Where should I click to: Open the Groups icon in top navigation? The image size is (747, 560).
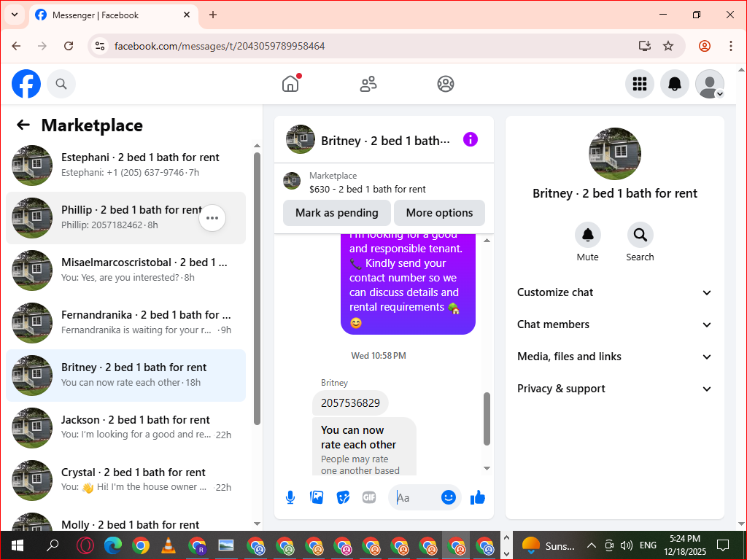click(446, 84)
